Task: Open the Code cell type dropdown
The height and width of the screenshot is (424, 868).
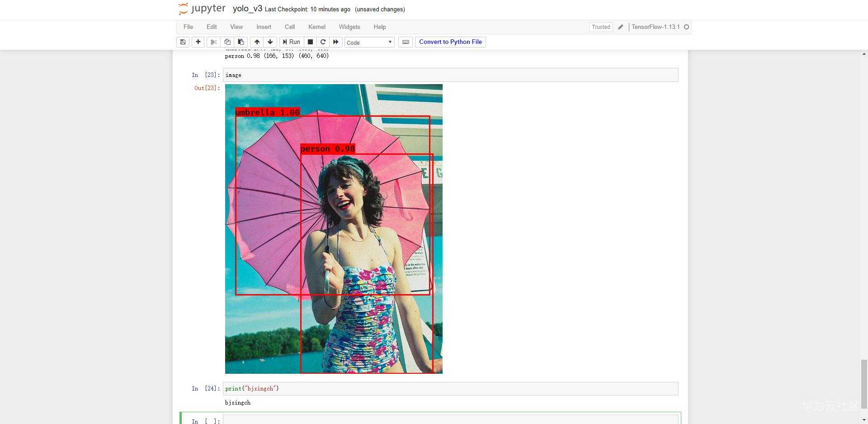Action: (x=369, y=43)
